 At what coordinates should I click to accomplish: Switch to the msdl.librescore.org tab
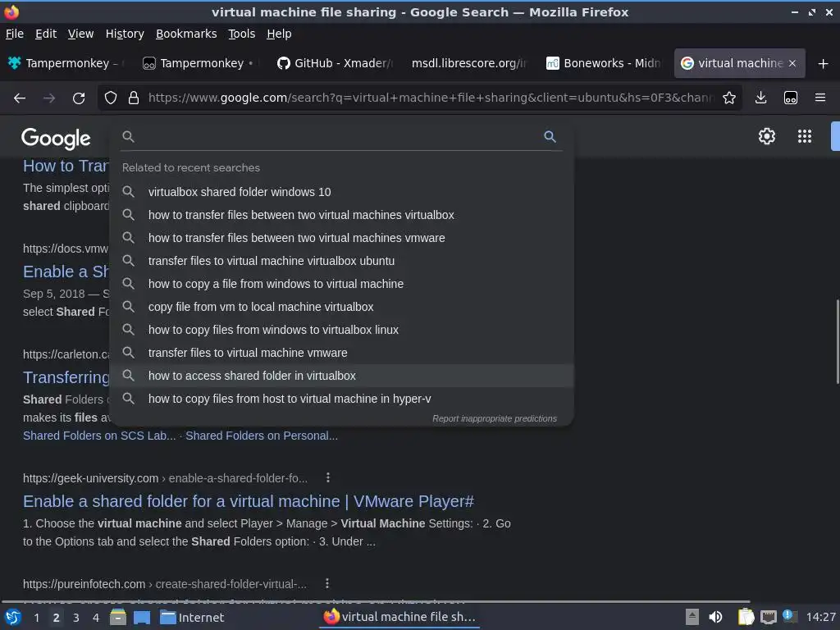pos(468,63)
